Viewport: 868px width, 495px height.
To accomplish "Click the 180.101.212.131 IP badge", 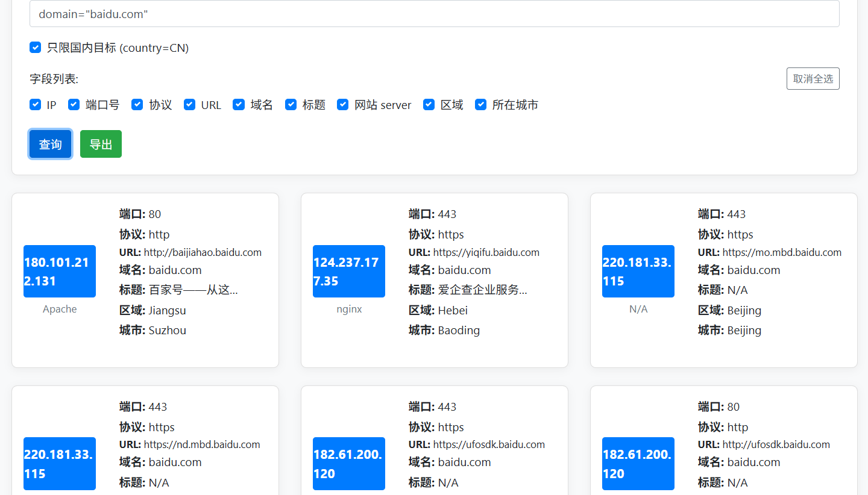I will tap(60, 272).
